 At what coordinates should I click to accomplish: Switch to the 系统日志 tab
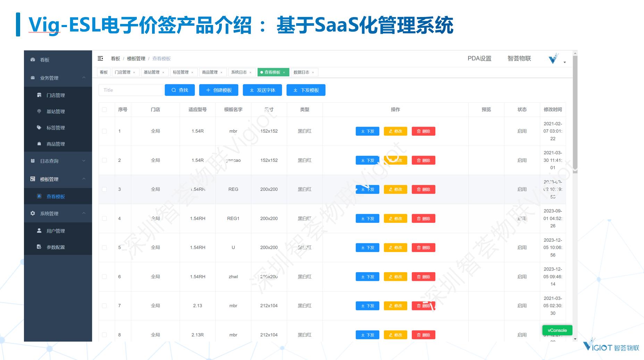(239, 72)
